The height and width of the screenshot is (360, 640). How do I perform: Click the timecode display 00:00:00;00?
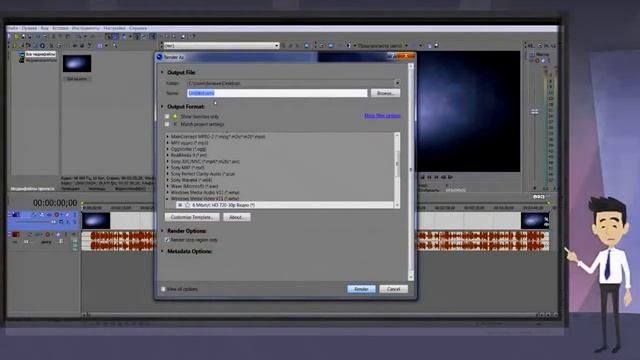pyautogui.click(x=55, y=203)
